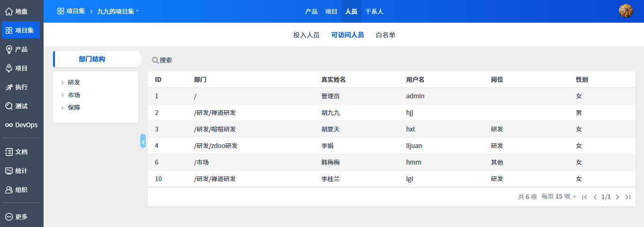
Task: Switch to the 投入人员 tab
Action: [306, 35]
